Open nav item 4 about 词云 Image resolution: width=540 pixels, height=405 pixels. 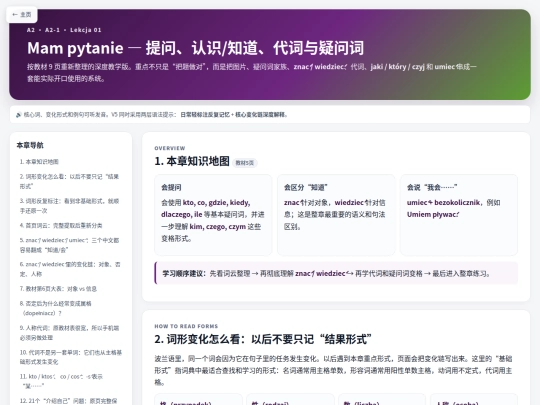click(x=61, y=225)
